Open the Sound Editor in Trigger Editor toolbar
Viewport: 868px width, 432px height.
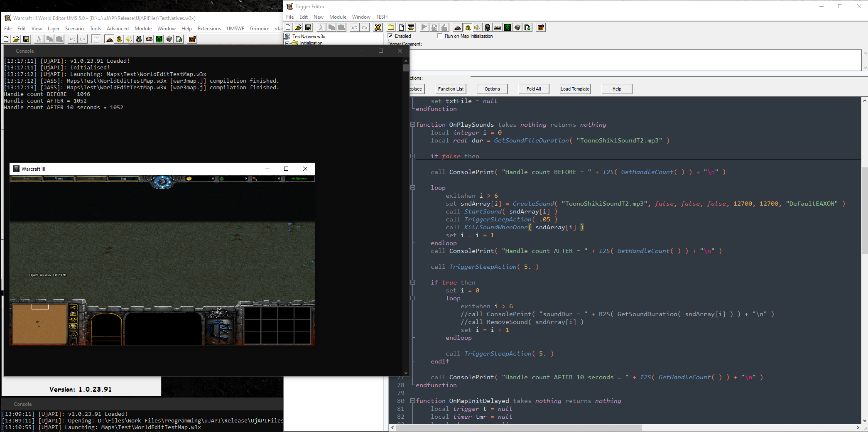pos(478,28)
